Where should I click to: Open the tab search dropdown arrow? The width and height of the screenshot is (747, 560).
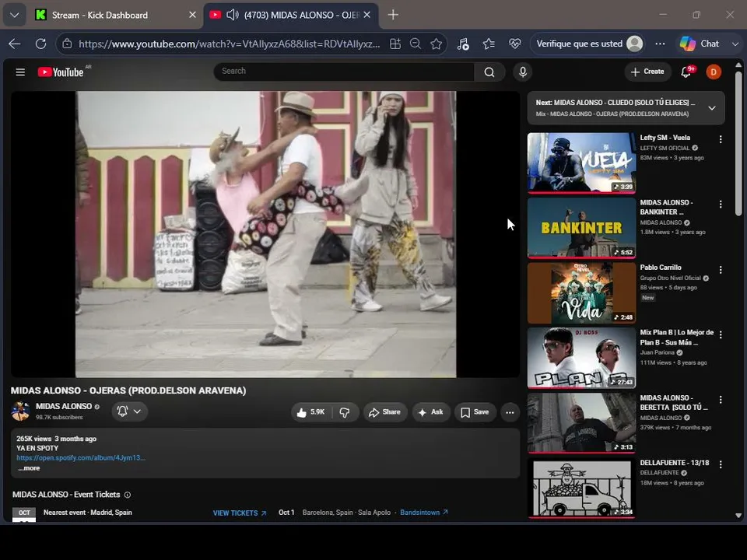[15, 16]
